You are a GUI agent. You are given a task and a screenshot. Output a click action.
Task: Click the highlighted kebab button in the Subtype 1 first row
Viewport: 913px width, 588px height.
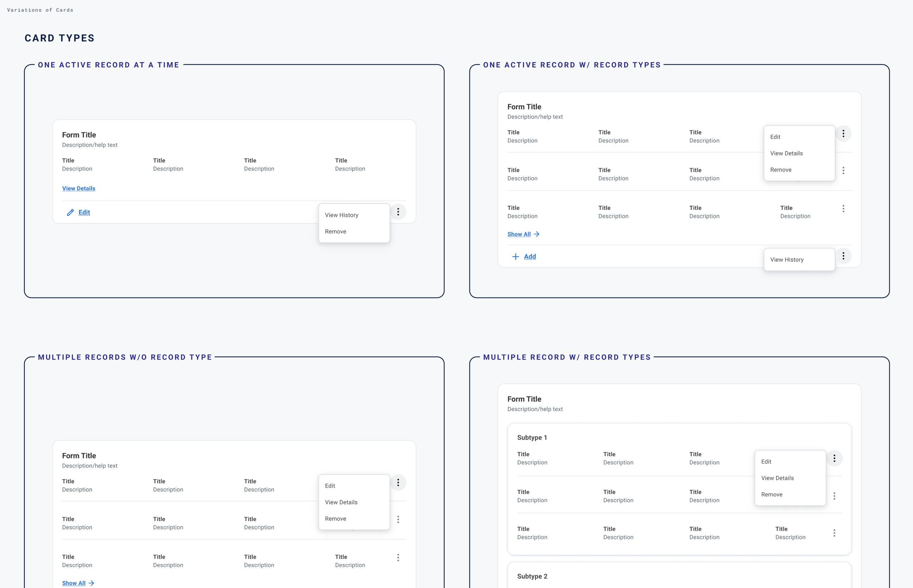point(834,458)
